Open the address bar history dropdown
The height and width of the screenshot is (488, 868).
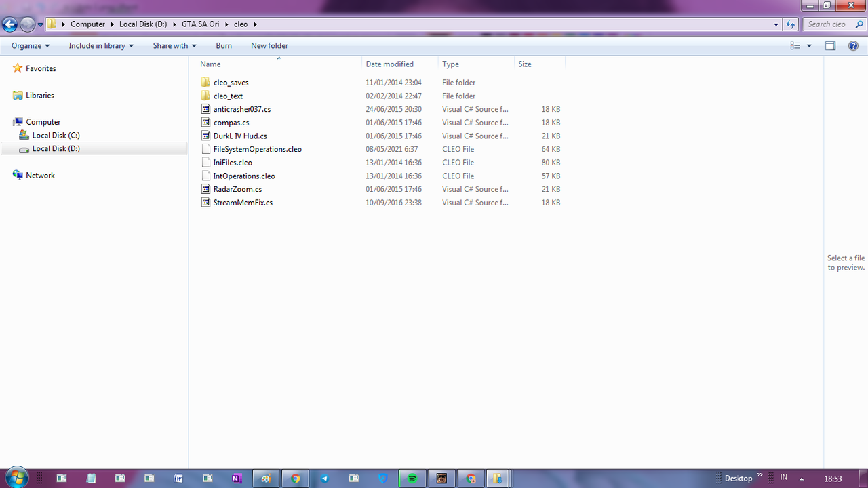[776, 24]
